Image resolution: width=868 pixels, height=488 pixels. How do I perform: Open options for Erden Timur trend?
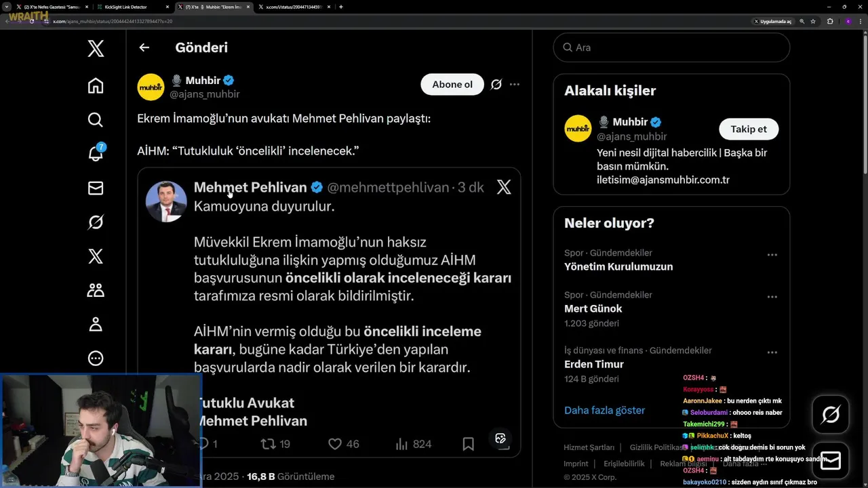(772, 352)
